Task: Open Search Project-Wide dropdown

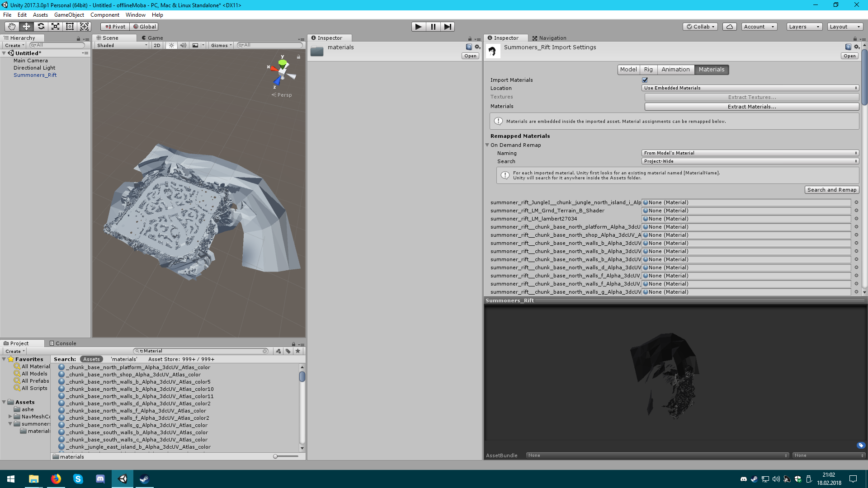Action: tap(750, 161)
